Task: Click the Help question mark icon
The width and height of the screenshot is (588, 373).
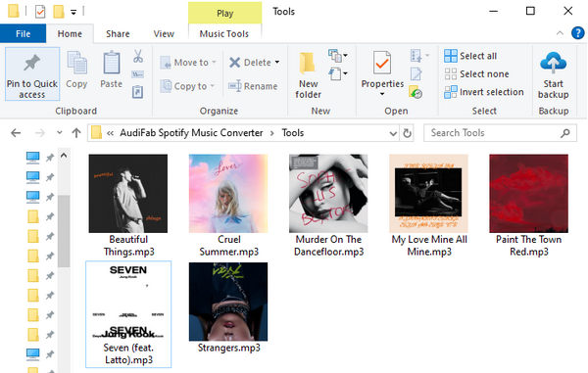Action: point(577,33)
